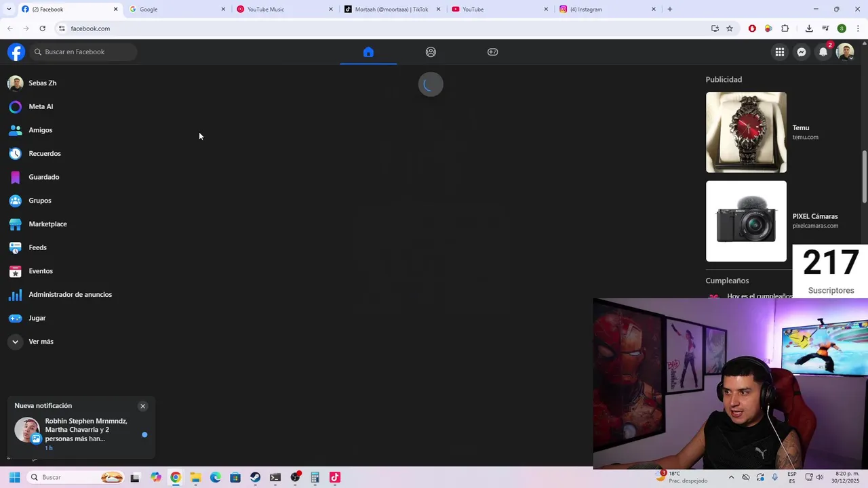Click the page vertical scrollbar thumb
This screenshot has height=488, width=868.
coord(865,176)
